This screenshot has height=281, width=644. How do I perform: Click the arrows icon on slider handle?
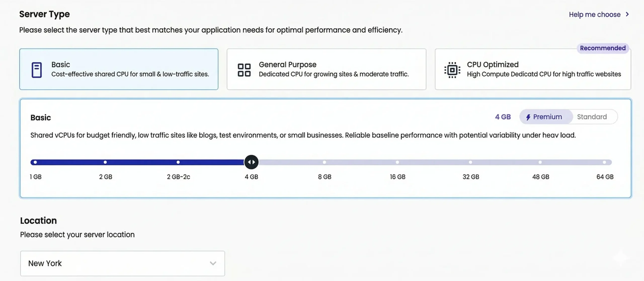[251, 162]
